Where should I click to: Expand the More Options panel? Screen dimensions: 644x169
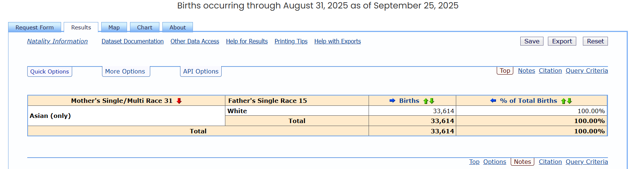pyautogui.click(x=125, y=72)
